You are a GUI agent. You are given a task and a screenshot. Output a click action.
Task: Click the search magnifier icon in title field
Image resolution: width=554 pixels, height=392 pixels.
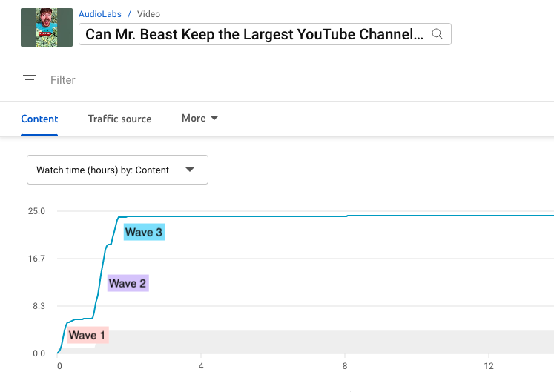coord(438,34)
